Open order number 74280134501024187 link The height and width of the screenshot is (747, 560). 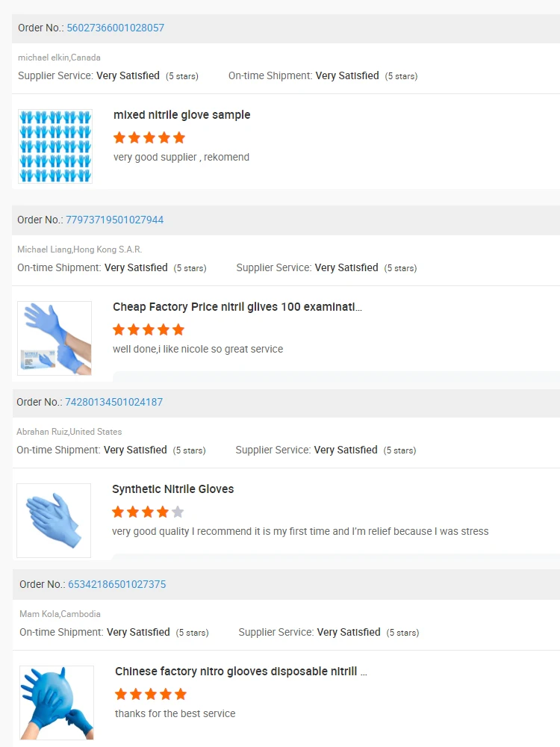pyautogui.click(x=113, y=402)
